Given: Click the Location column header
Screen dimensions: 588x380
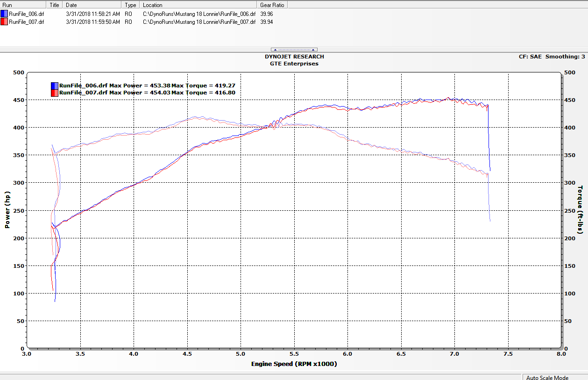Looking at the screenshot, I should tap(199, 5).
